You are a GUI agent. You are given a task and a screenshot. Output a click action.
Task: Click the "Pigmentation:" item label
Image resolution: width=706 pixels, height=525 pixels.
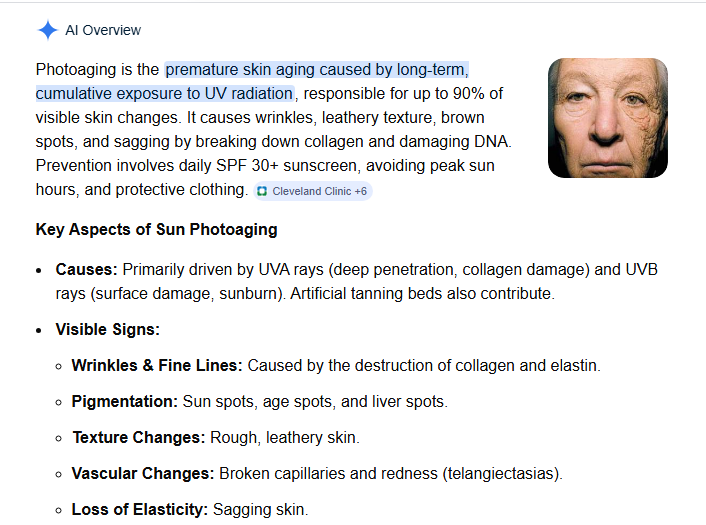(124, 402)
